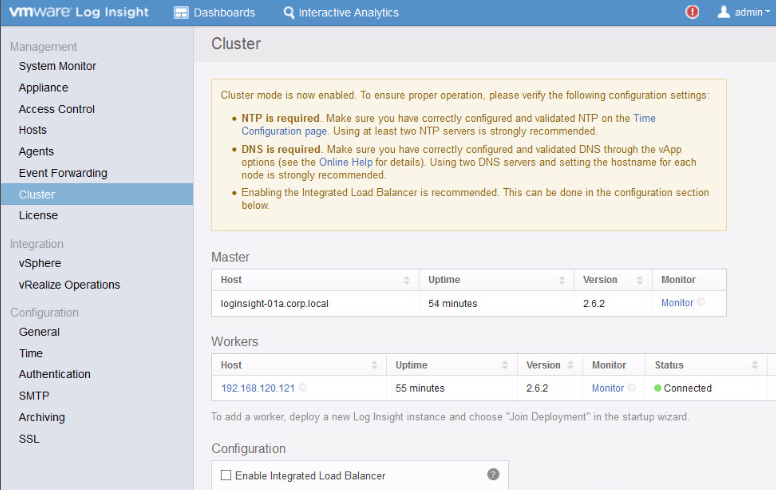The width and height of the screenshot is (776, 490).
Task: Open SMTP configuration
Action: coord(34,396)
